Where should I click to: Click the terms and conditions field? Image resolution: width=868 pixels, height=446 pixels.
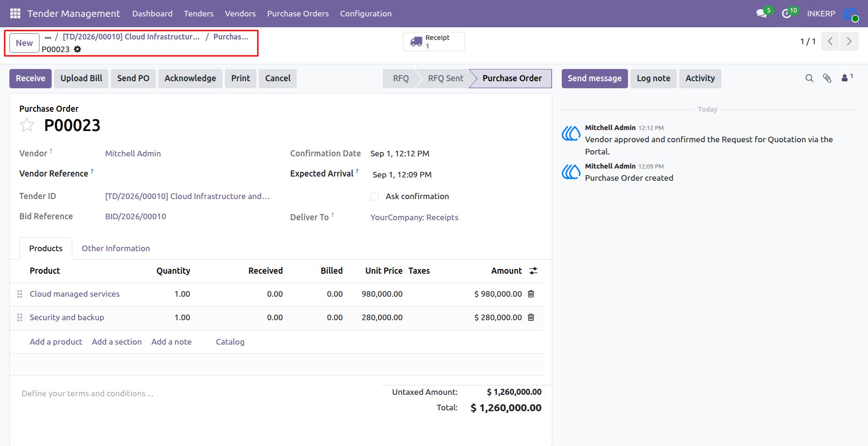point(197,393)
